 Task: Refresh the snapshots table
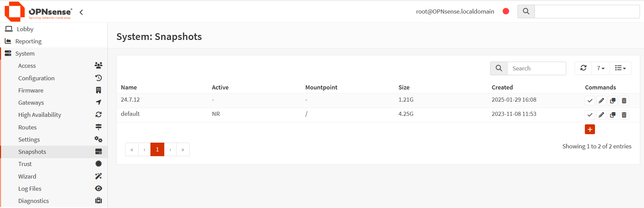583,68
